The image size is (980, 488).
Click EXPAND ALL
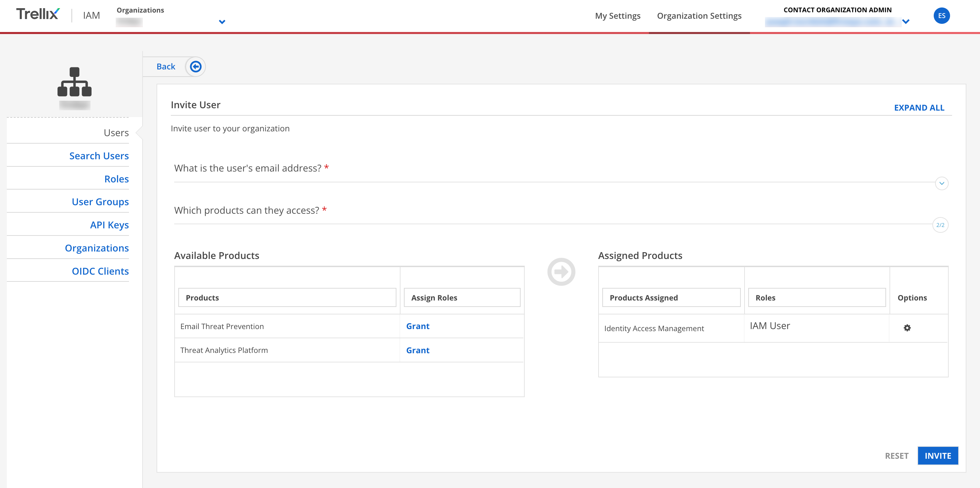[919, 108]
